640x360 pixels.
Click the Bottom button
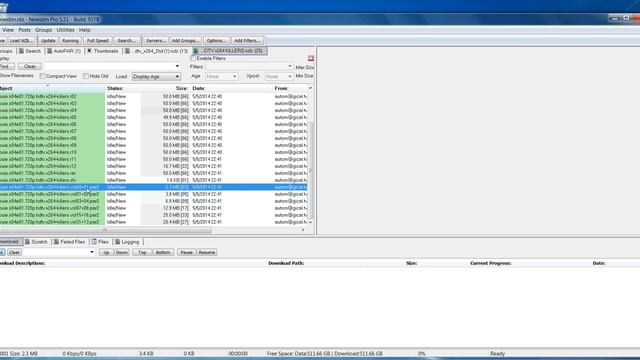pos(163,252)
